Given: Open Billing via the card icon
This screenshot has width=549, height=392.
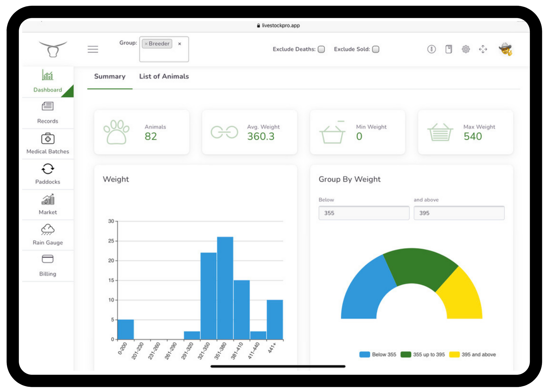Looking at the screenshot, I should tap(47, 259).
